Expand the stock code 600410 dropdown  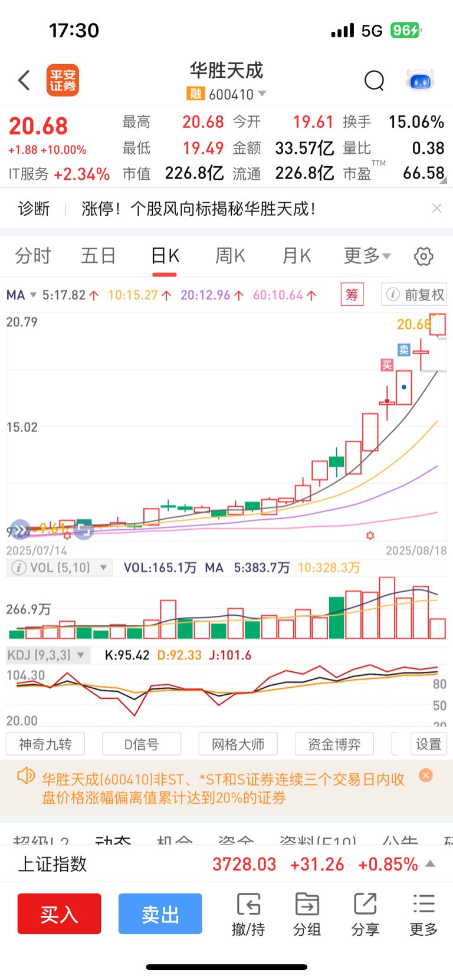(262, 94)
